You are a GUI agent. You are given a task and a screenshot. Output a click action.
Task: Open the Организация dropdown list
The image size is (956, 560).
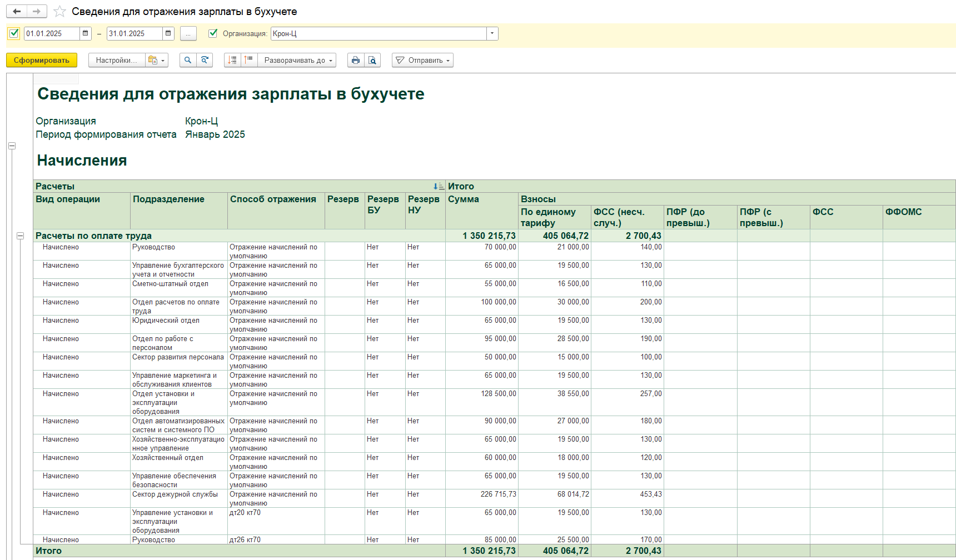[492, 33]
